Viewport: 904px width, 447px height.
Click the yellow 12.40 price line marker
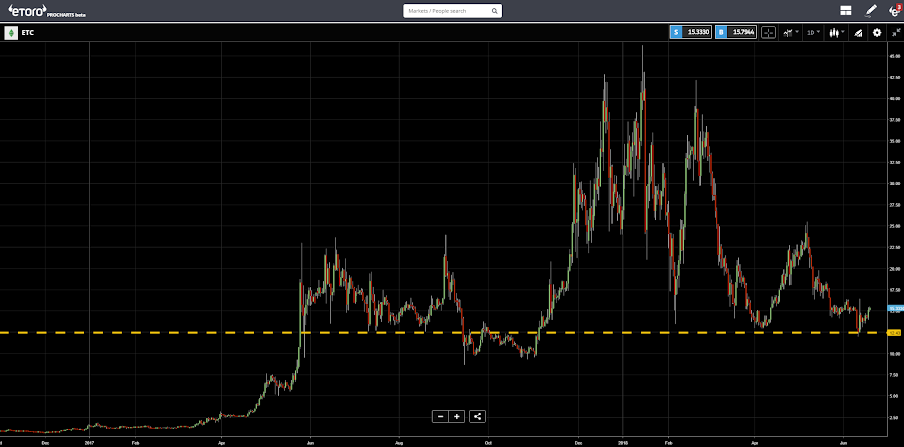click(x=895, y=333)
